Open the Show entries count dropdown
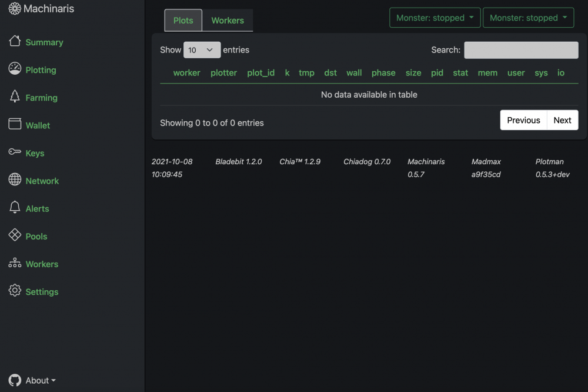588x392 pixels. (202, 50)
